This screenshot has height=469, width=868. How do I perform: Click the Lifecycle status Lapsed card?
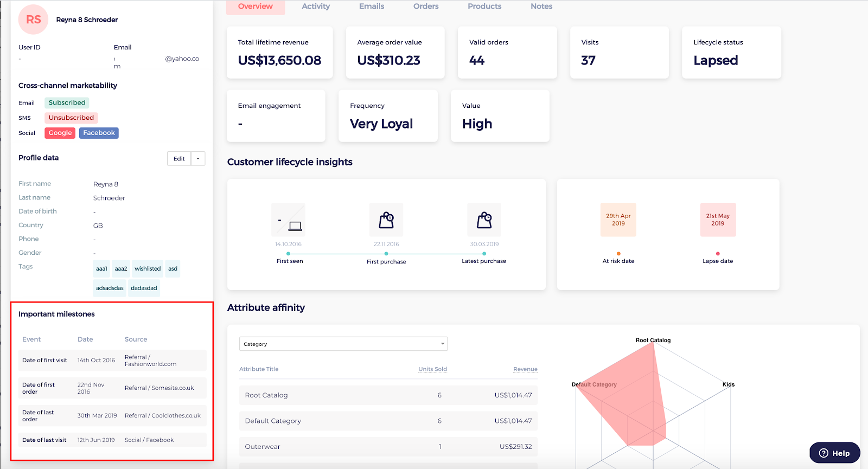click(731, 53)
